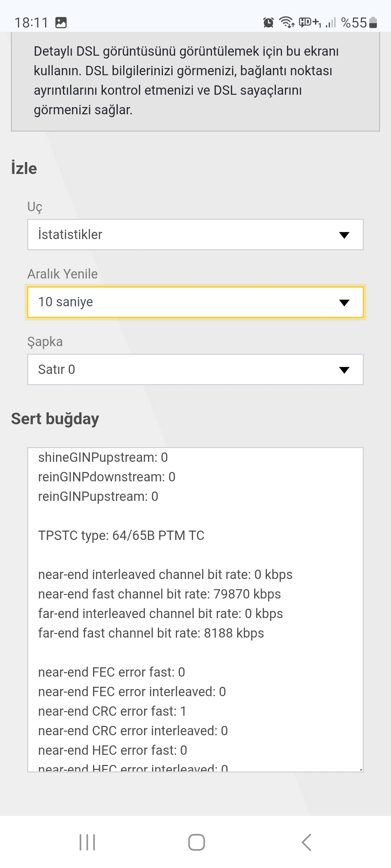Click the DSL description info box
Screen dimensions: 391x868
click(x=195, y=81)
